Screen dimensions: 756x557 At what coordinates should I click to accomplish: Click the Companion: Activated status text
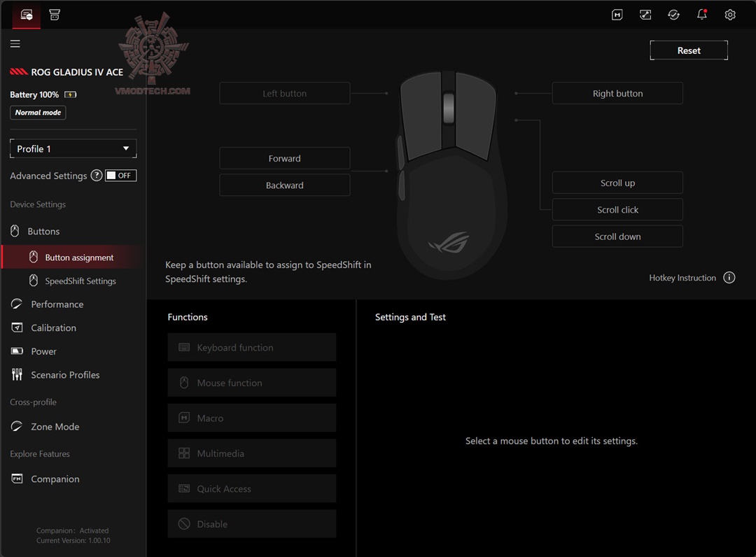coord(72,530)
